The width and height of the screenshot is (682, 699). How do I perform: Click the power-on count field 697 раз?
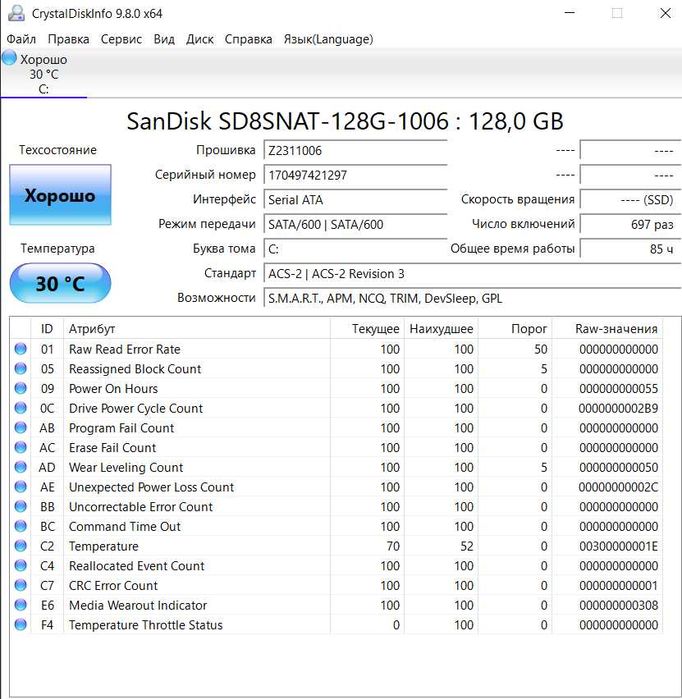click(630, 224)
